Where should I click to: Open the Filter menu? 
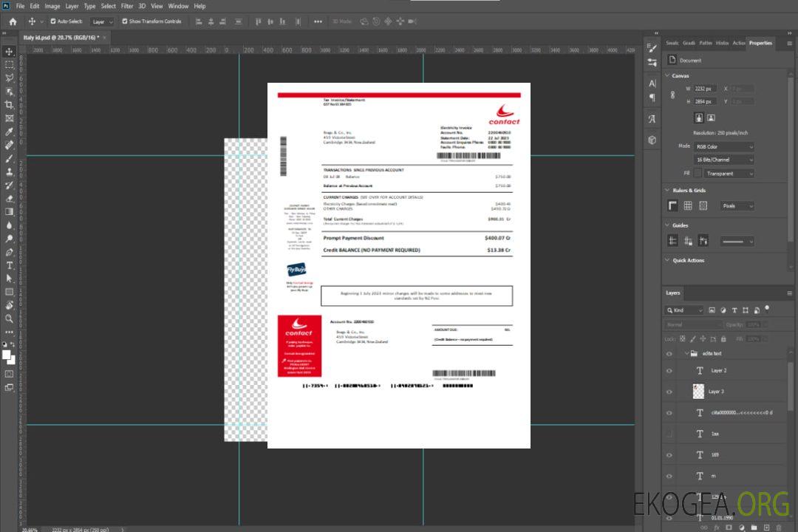[127, 6]
